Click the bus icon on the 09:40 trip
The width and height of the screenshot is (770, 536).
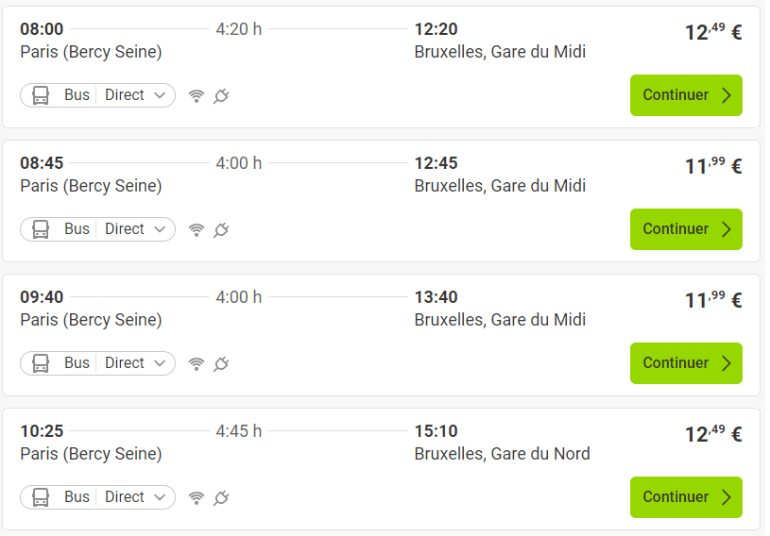[41, 363]
